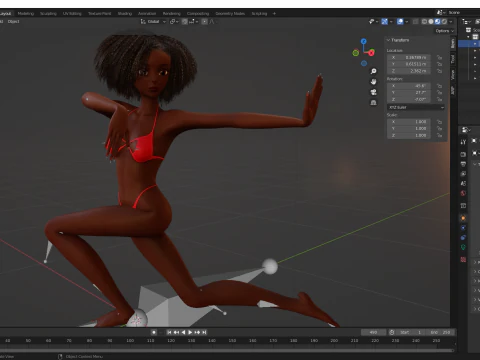The height and width of the screenshot is (360, 480).
Task: Click Location Y input field
Action: tap(409, 64)
